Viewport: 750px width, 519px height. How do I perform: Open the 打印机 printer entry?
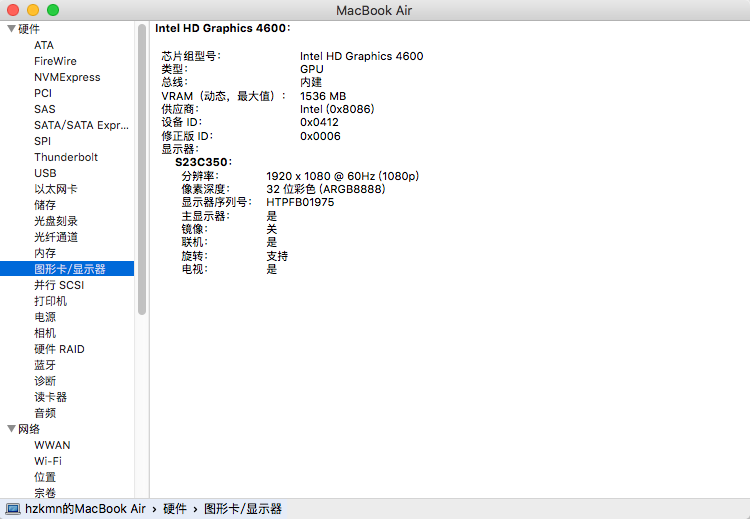[50, 301]
